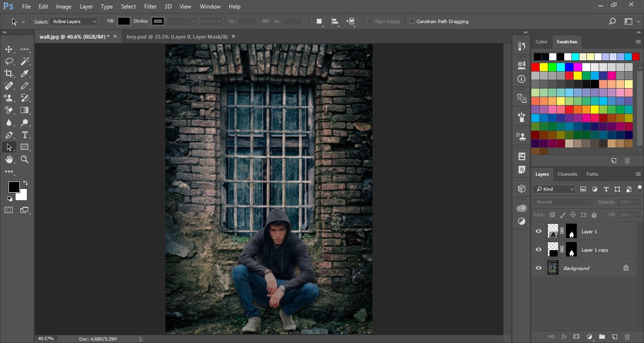Open the Color panel tab
The height and width of the screenshot is (343, 644).
[x=541, y=41]
